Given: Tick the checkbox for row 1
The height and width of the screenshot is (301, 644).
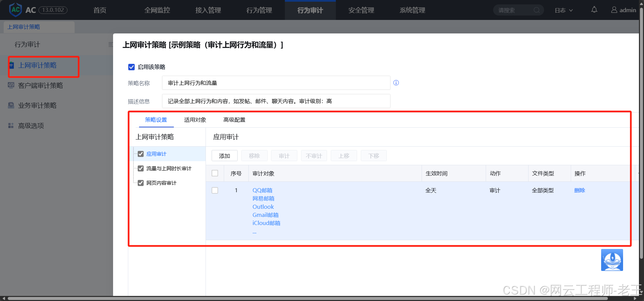Looking at the screenshot, I should pyautogui.click(x=215, y=191).
